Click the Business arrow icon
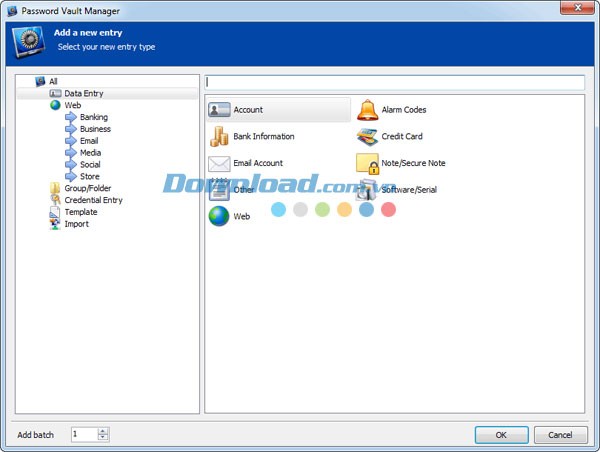 click(71, 129)
